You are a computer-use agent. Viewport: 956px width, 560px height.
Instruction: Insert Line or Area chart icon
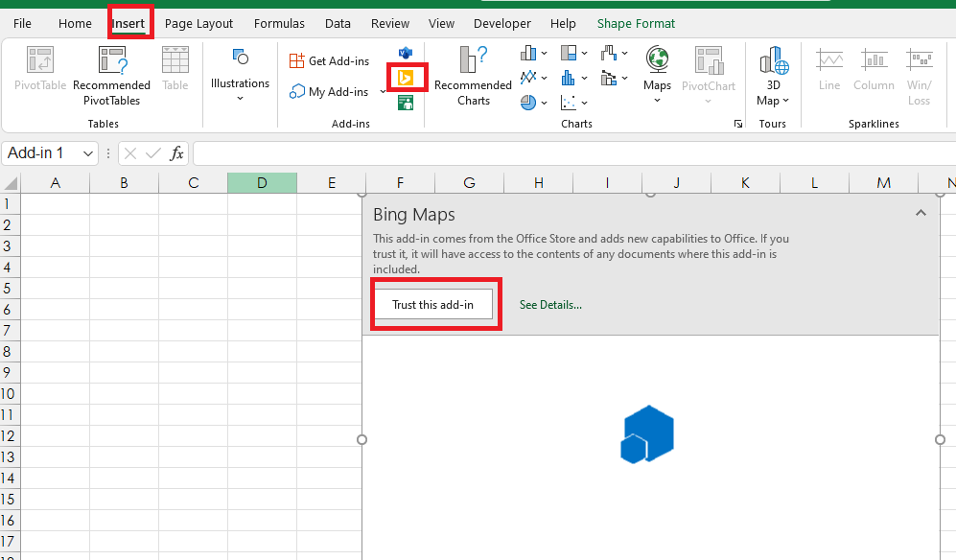pyautogui.click(x=528, y=78)
